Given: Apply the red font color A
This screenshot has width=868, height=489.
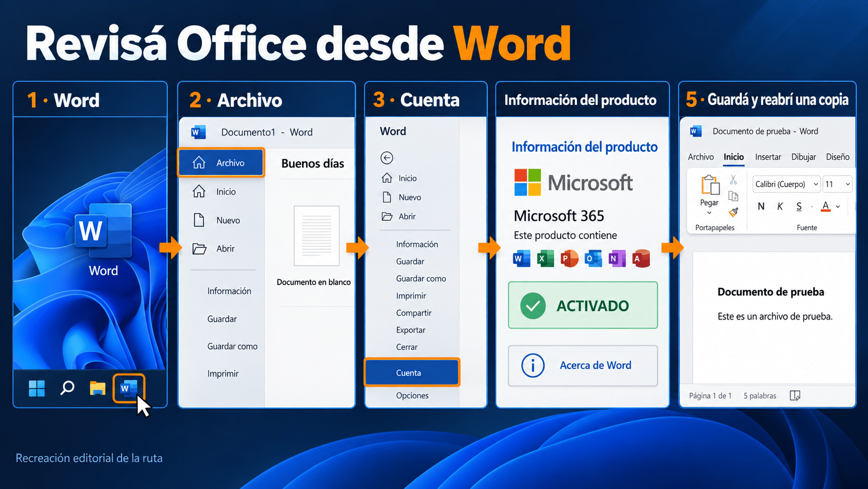Looking at the screenshot, I should (x=825, y=206).
